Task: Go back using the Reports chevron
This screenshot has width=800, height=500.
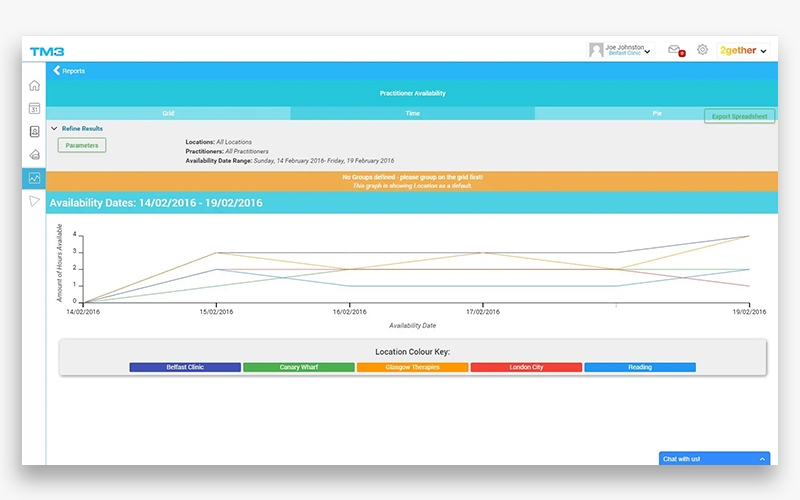Action: tap(56, 70)
